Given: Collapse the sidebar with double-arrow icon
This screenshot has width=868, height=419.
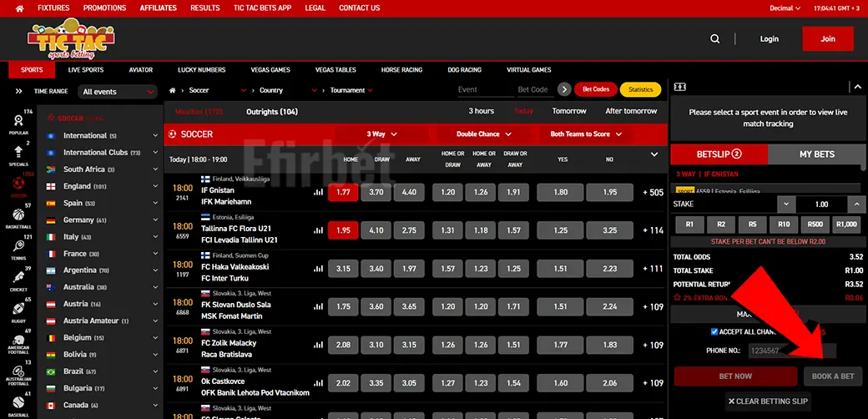Looking at the screenshot, I should point(19,91).
